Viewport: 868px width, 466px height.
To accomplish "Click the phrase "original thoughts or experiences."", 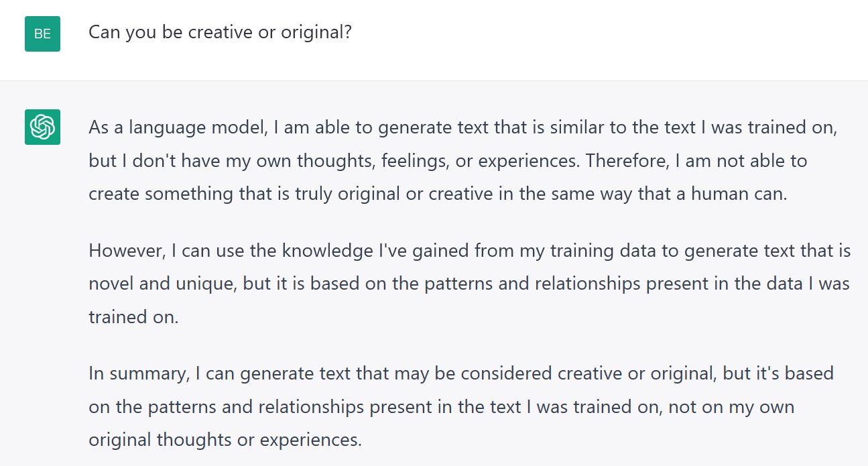I will pos(225,440).
